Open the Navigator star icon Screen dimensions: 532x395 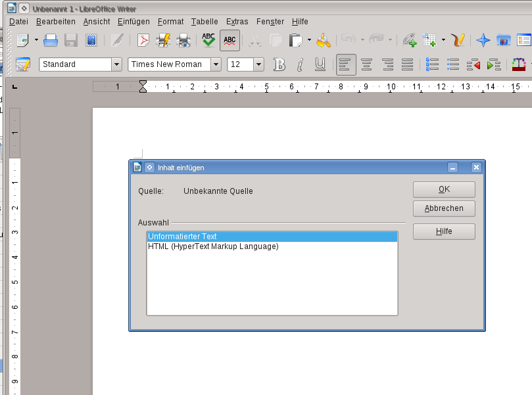point(483,41)
